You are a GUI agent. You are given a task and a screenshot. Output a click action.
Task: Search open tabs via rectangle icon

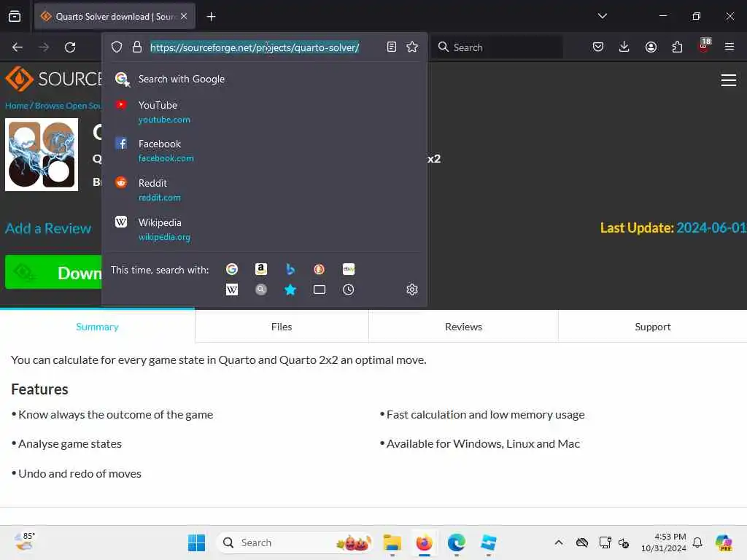click(x=320, y=289)
